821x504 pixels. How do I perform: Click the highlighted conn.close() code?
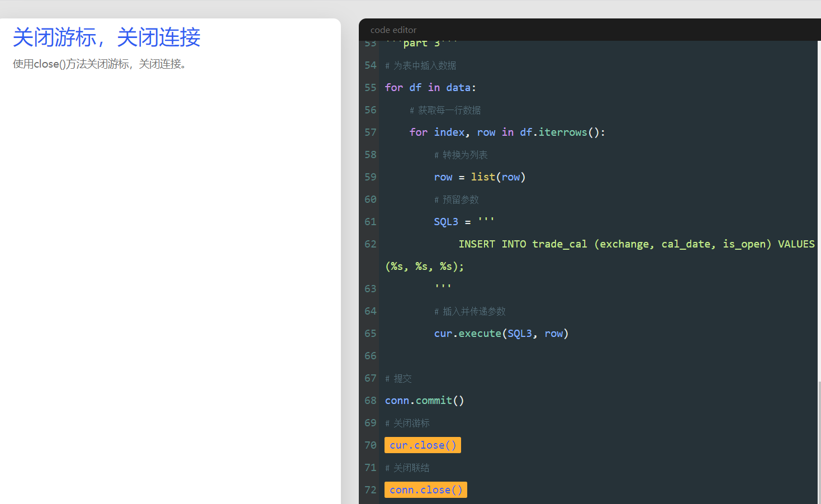(x=426, y=490)
